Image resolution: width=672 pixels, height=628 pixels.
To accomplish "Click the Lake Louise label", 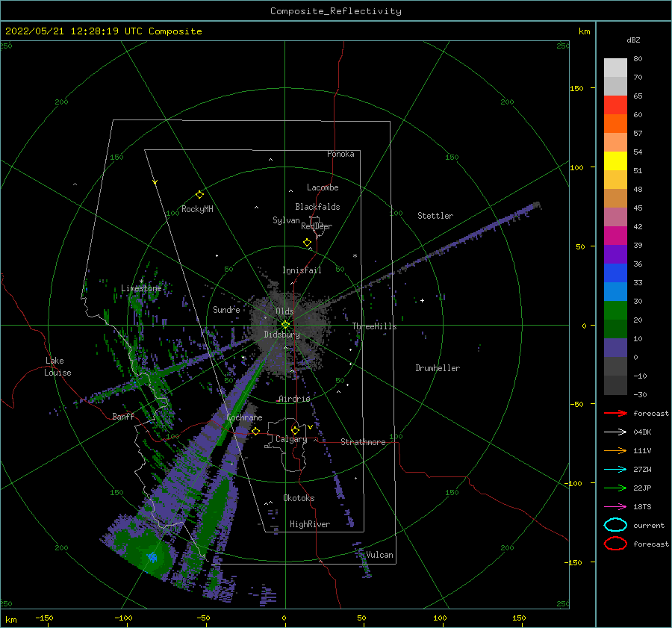I will tap(57, 367).
